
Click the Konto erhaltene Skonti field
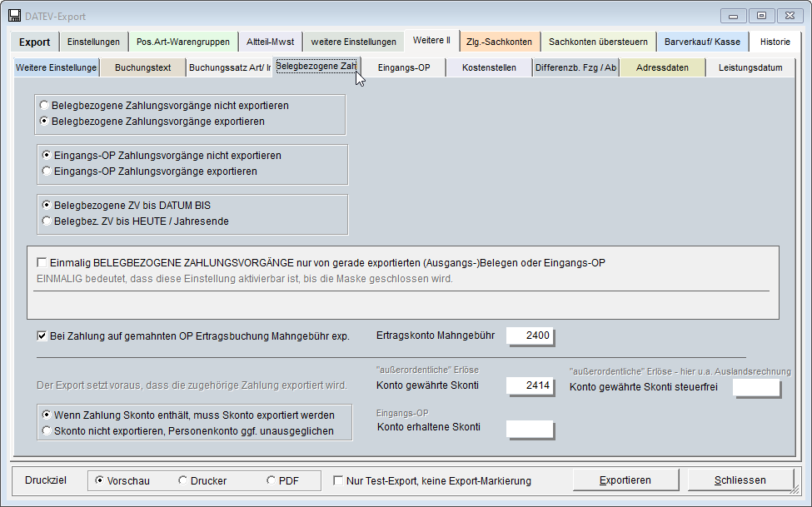(531, 430)
